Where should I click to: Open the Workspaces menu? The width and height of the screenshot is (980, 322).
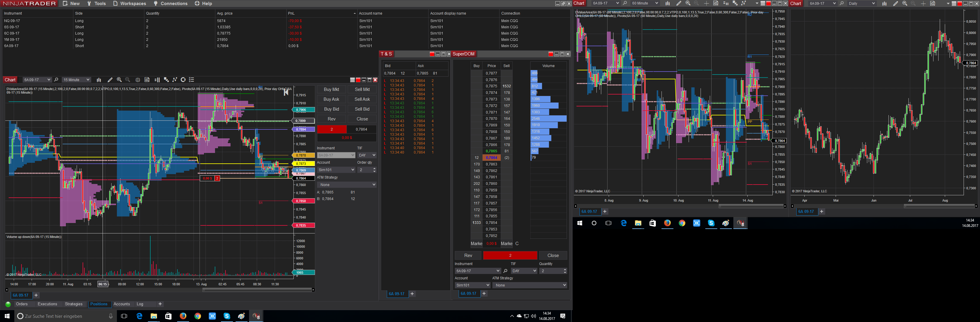(129, 3)
